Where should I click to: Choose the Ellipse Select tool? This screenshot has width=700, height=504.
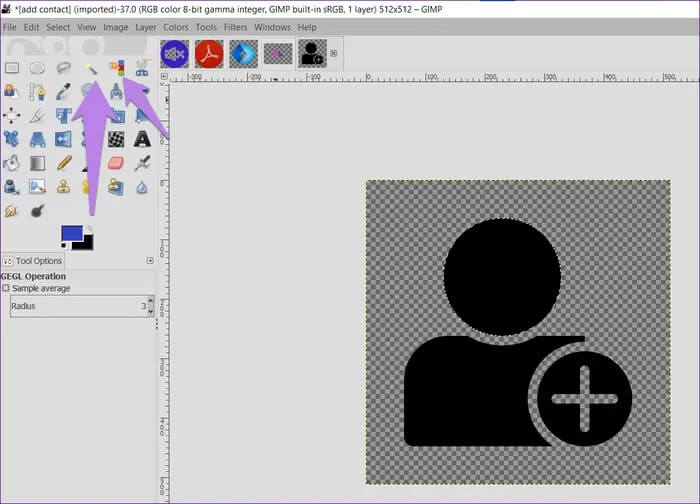tap(37, 68)
